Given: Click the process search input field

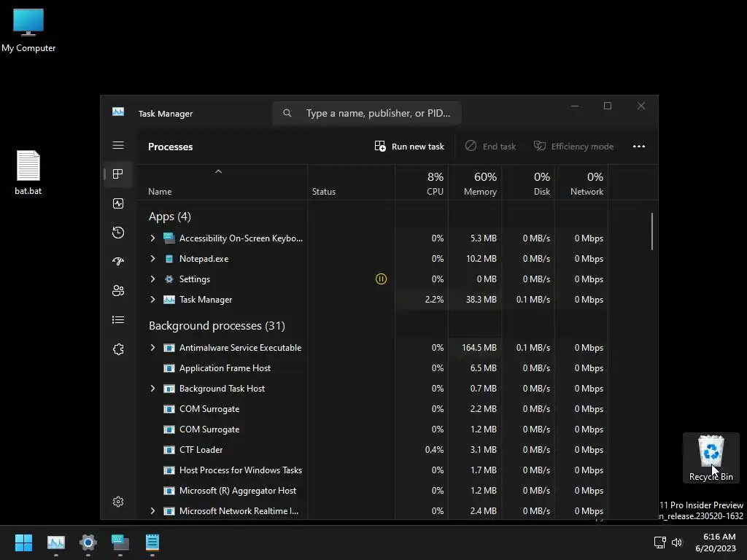Looking at the screenshot, I should coord(367,113).
